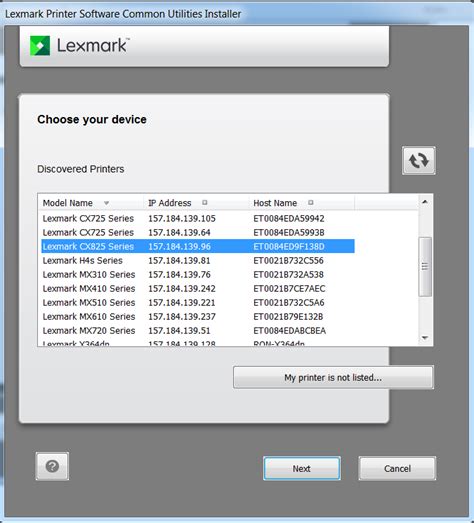Click IP address 157.184.139.242
This screenshot has width=474, height=523.
point(182,289)
